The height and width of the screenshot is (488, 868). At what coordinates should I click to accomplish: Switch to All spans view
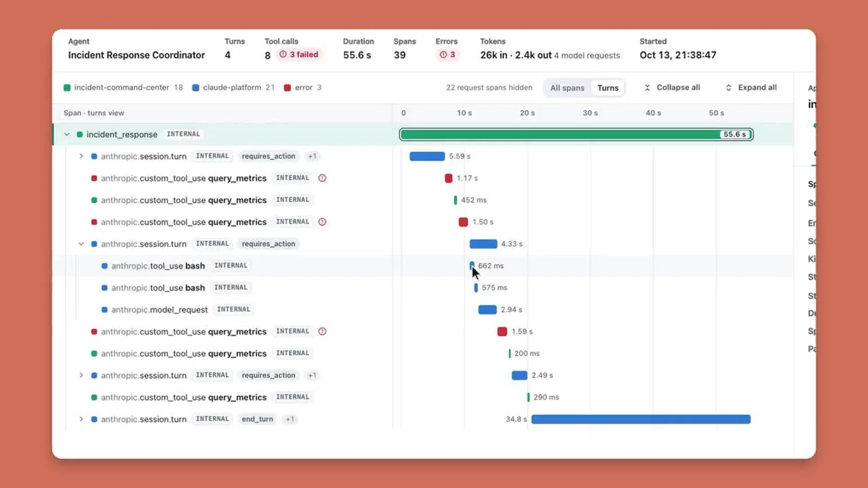[567, 88]
